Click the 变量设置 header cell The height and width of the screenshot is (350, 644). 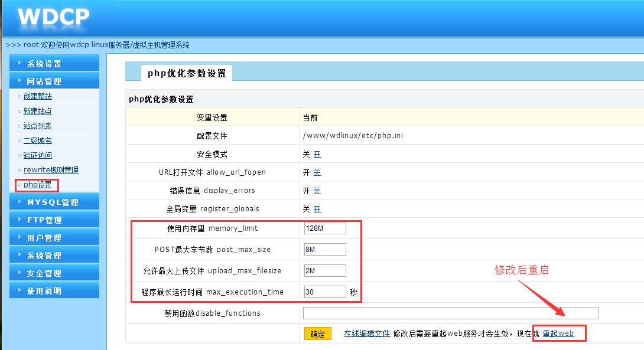click(x=212, y=117)
